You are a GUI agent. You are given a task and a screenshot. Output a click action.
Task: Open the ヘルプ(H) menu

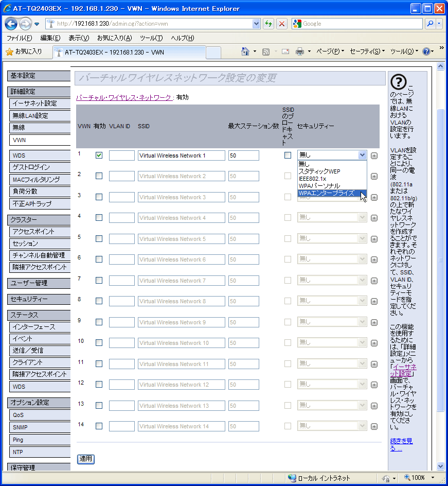click(183, 38)
